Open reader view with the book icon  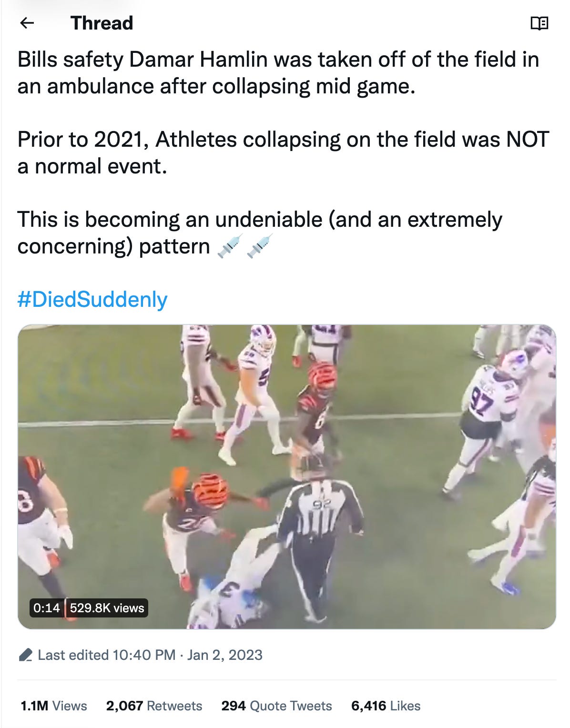click(539, 23)
